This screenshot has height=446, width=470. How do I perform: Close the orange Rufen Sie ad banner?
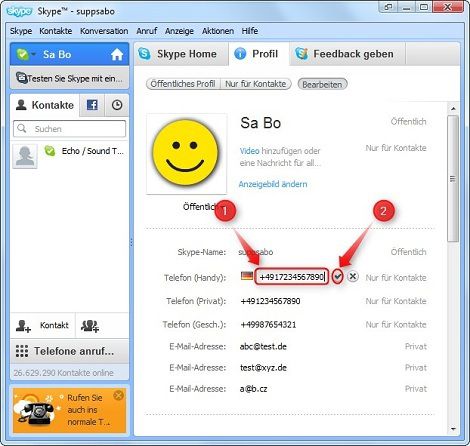point(118,396)
